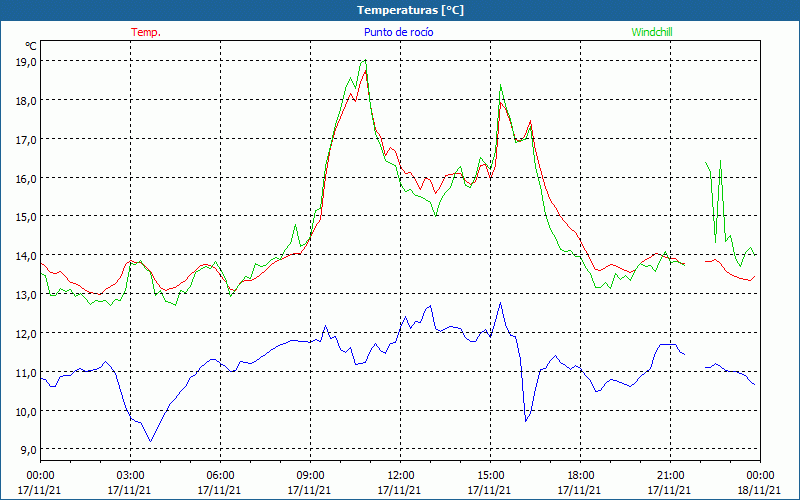
Task: Click the 17,0 y-axis value
Action: pyautogui.click(x=26, y=139)
